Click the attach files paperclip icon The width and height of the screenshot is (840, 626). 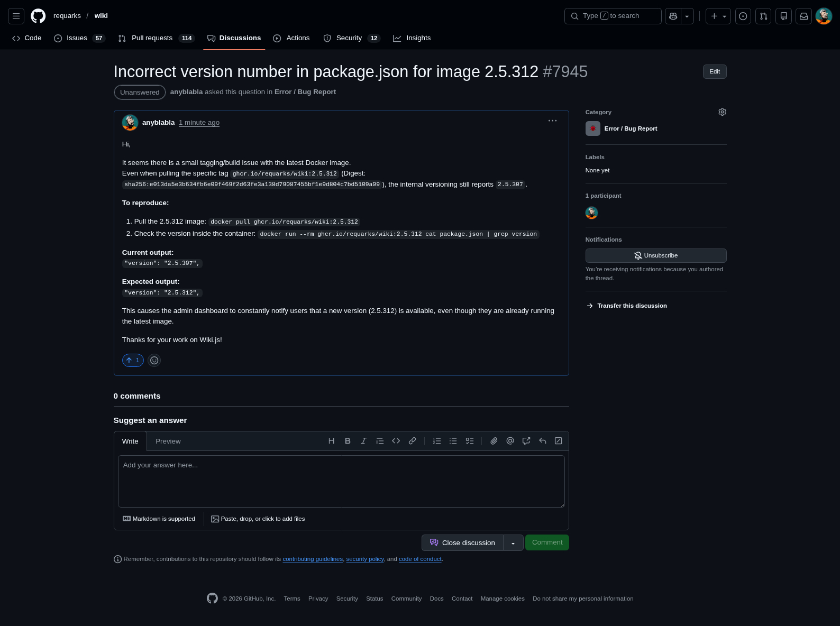click(494, 441)
